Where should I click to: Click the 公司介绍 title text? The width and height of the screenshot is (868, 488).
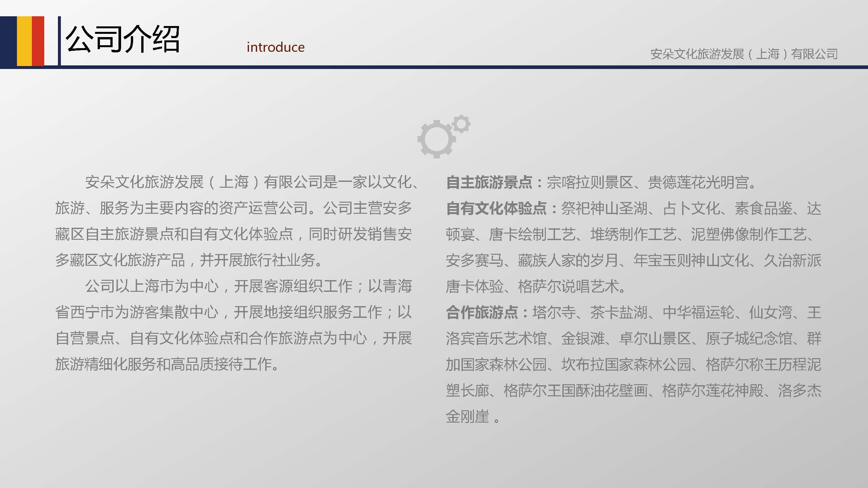(123, 40)
